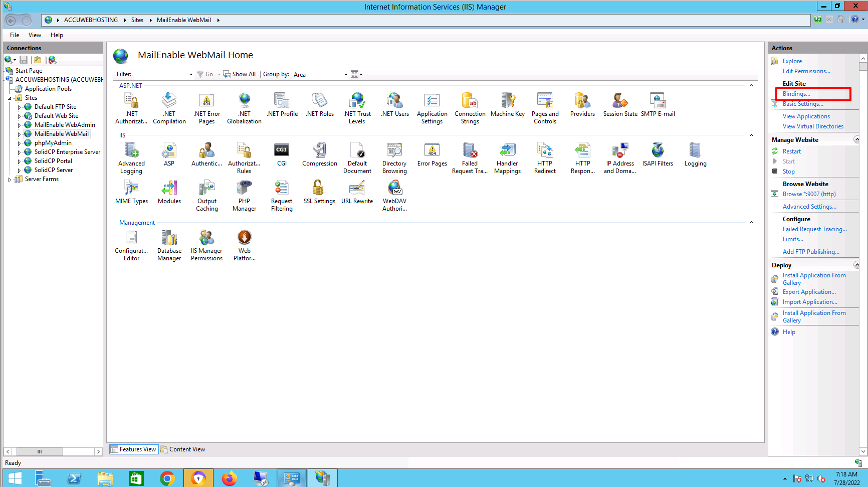Image resolution: width=868 pixels, height=487 pixels.
Task: Open SMTP E-mail feature
Action: (x=658, y=105)
